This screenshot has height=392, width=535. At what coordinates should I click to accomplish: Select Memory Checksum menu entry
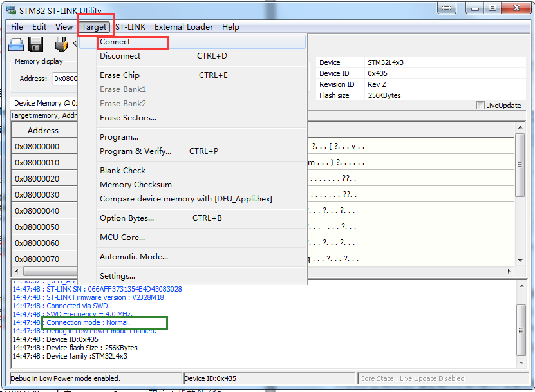(192, 185)
